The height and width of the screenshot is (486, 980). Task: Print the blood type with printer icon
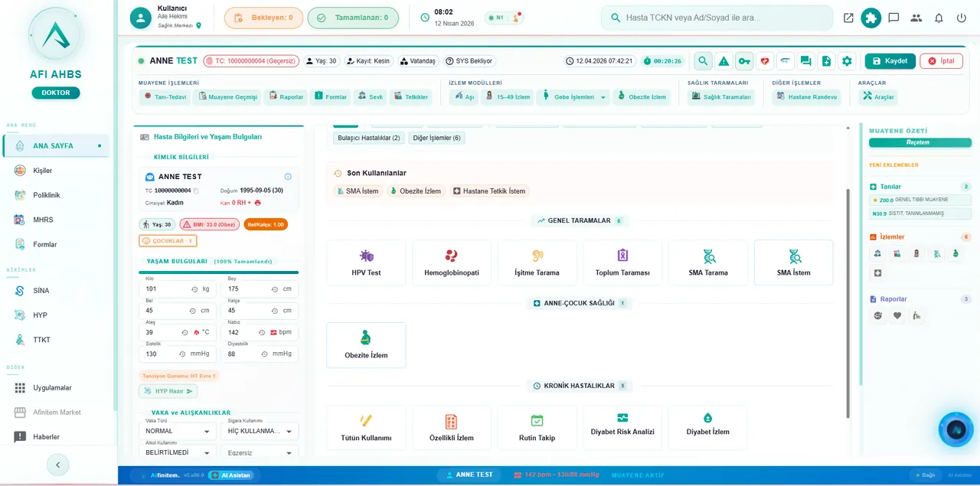[258, 203]
